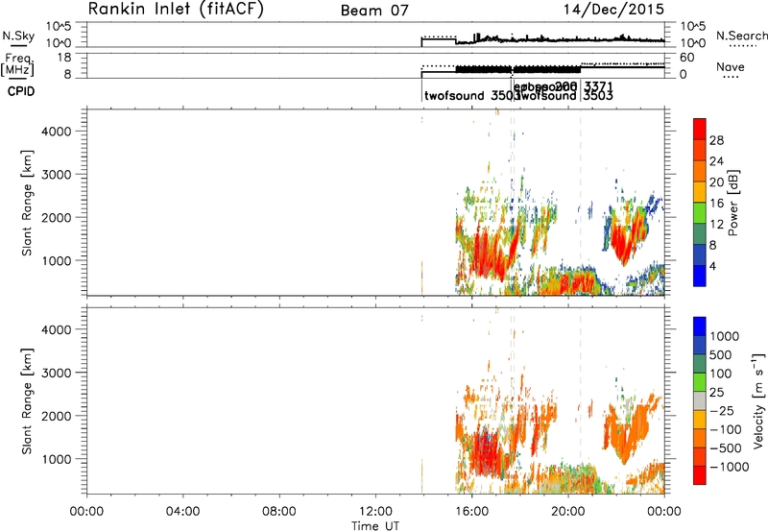
Task: Click the '-1000' tick on velocity color bar
Action: point(730,467)
